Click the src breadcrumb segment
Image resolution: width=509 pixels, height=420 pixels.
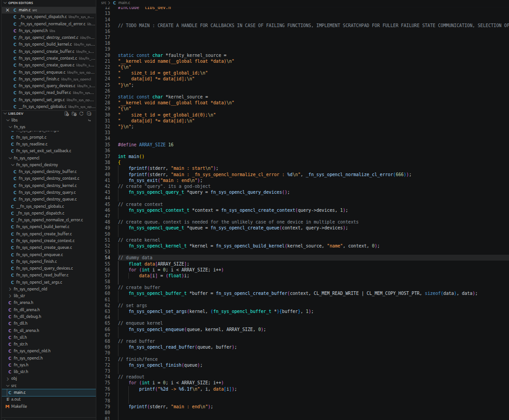point(104,3)
